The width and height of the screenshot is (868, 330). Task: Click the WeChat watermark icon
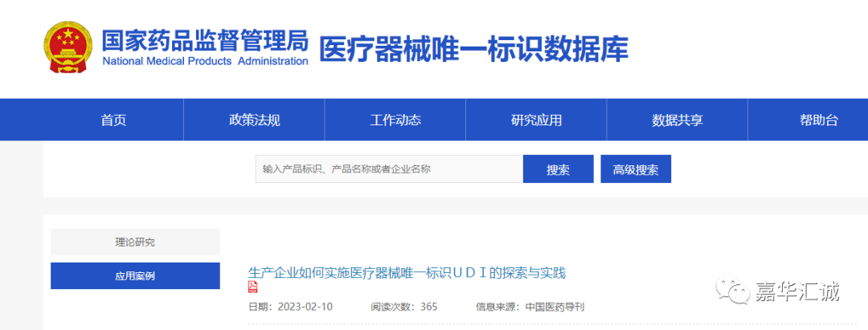pos(734,290)
